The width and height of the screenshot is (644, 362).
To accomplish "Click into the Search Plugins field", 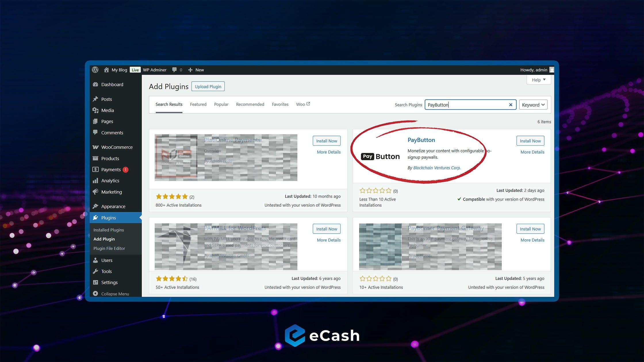I will pyautogui.click(x=466, y=105).
